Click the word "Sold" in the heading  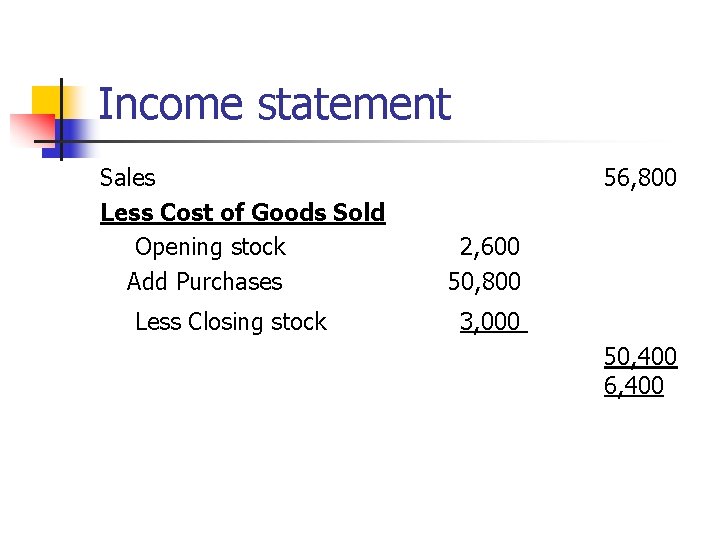click(358, 213)
